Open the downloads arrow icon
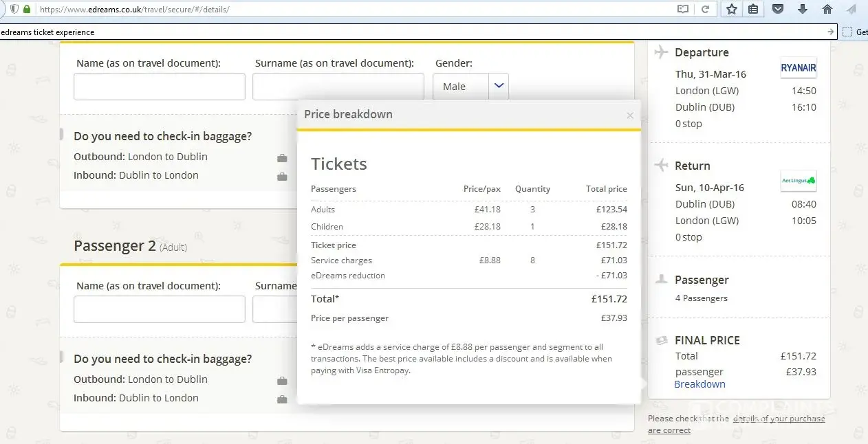Screen dimensions: 868x444 click(x=803, y=10)
